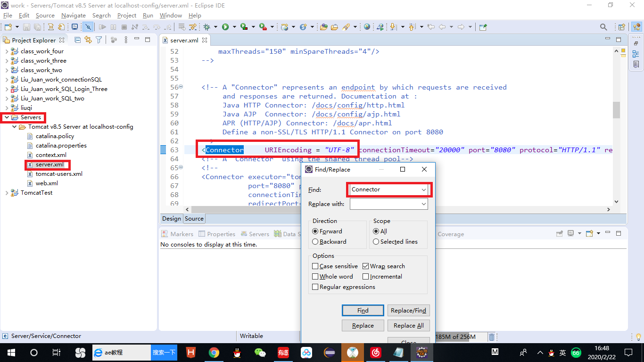644x362 pixels.
Task: Switch to the Design tab
Action: (x=172, y=219)
